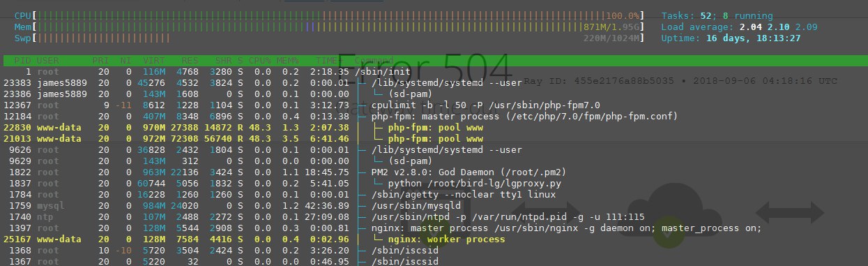
Task: Select php-fpm pool www PID 22830
Action: pyautogui.click(x=434, y=128)
